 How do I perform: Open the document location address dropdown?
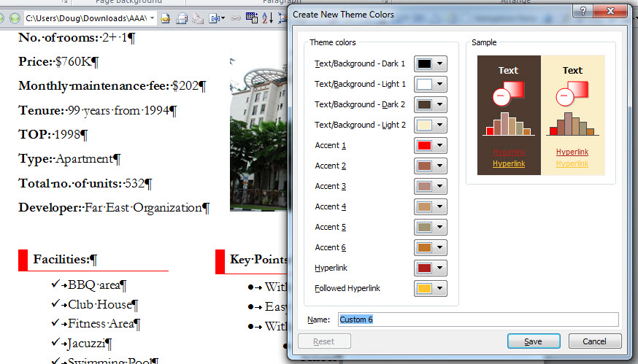(152, 18)
